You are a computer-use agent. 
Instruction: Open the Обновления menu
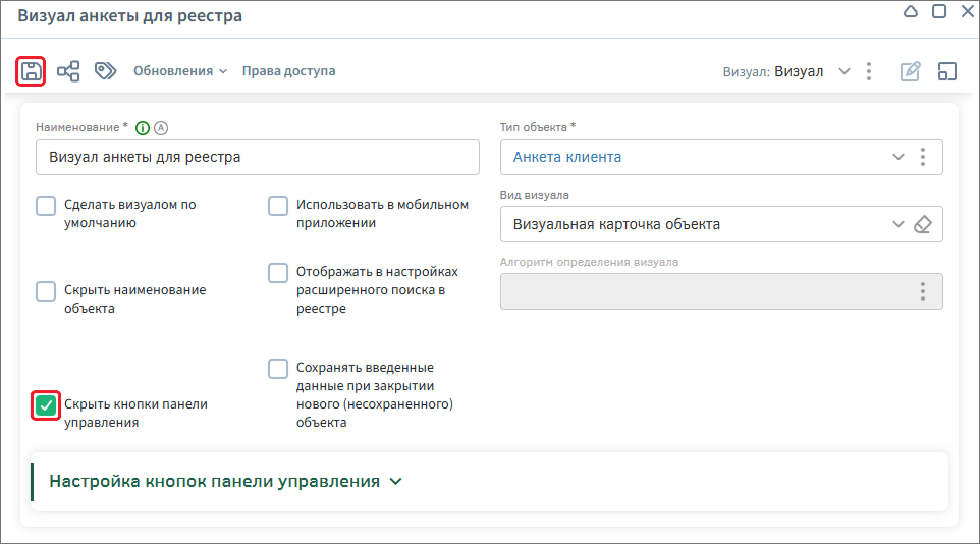pos(179,71)
